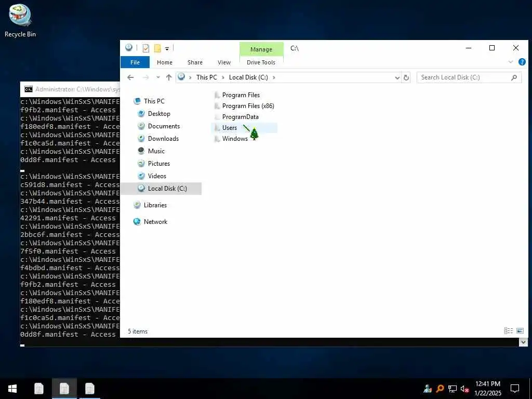Refresh the Local Disk (C:) view
Viewport: 532px width, 399px height.
406,78
